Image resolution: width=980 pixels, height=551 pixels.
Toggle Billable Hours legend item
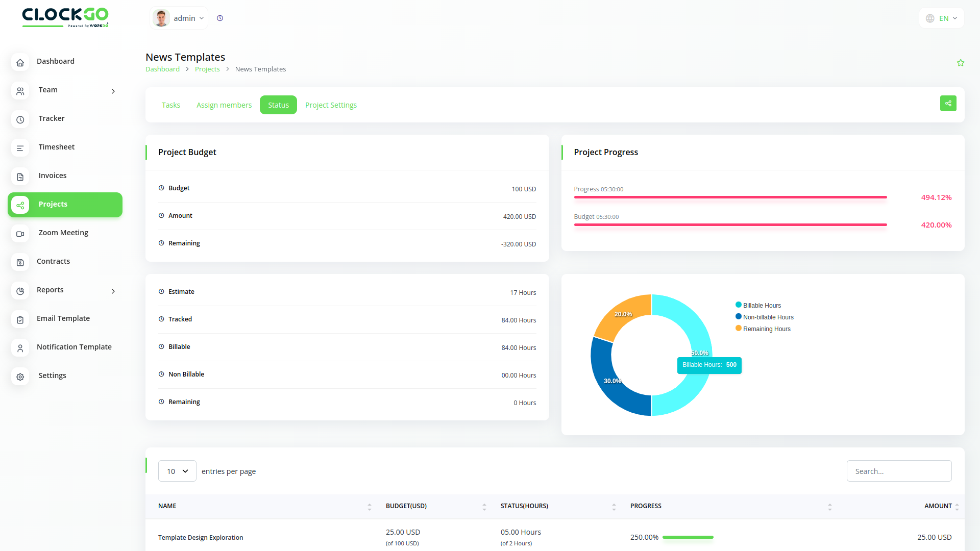[x=762, y=306]
